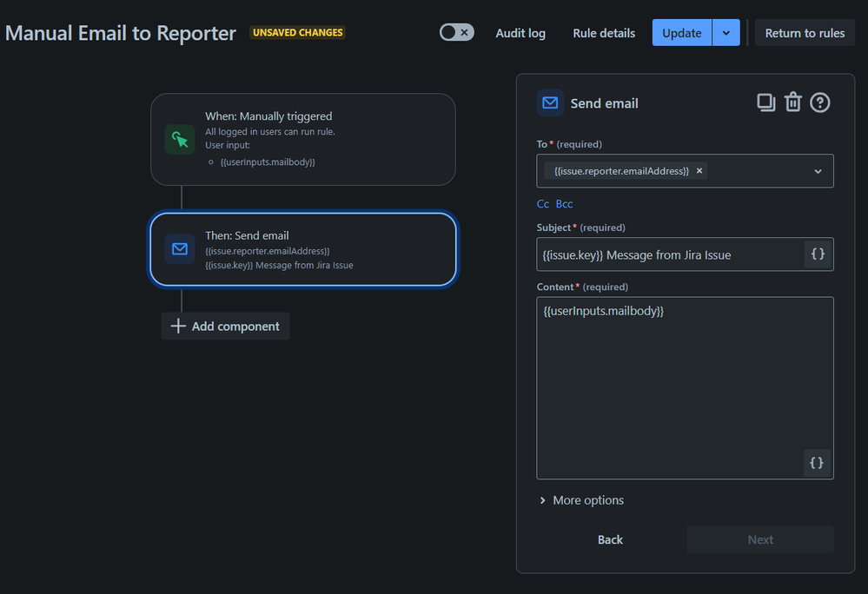Open the Audit log view

click(x=520, y=32)
